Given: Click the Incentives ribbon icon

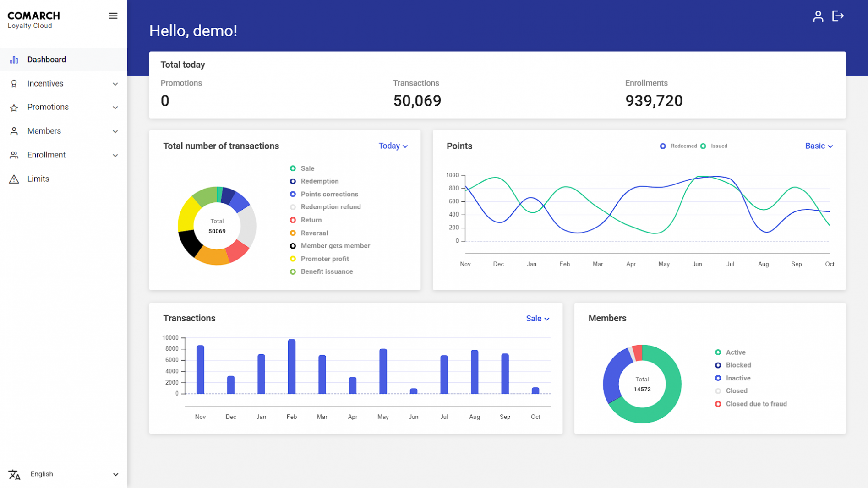Looking at the screenshot, I should point(14,84).
